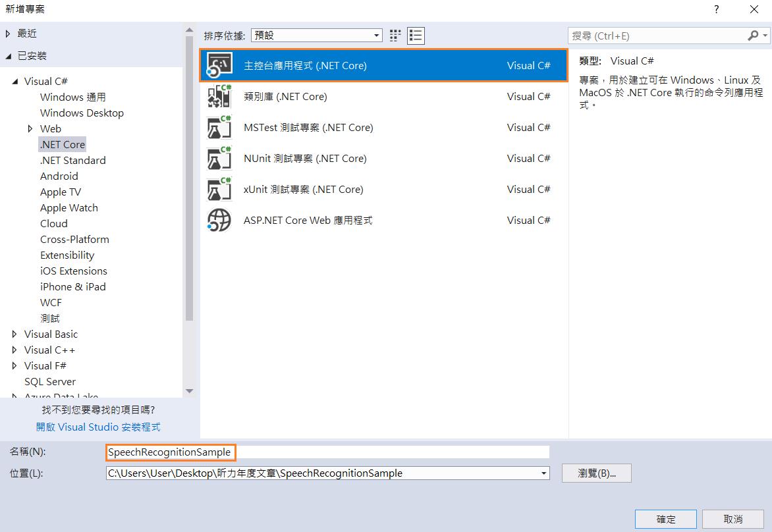
Task: Select SQL Server category
Action: (x=49, y=381)
